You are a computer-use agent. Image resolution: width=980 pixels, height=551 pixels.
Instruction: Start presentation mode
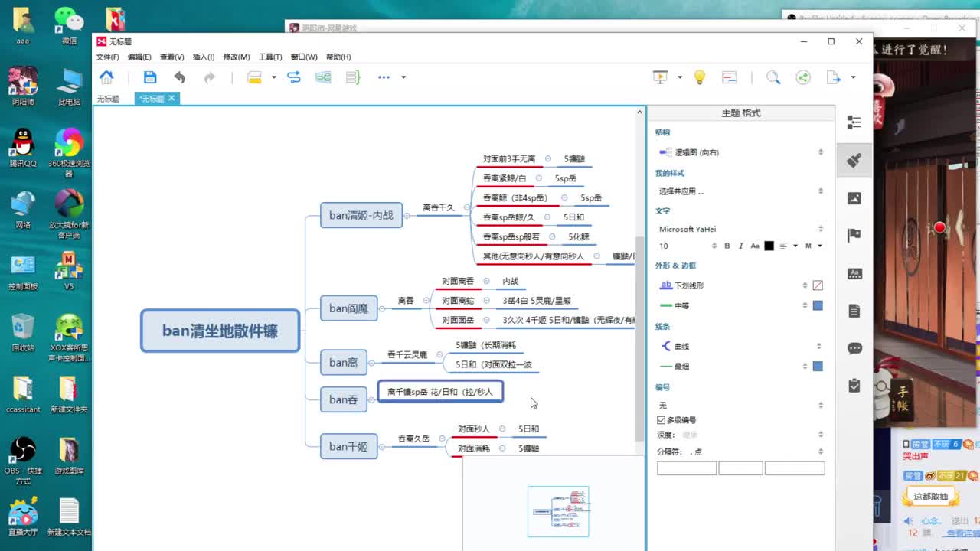pos(660,77)
